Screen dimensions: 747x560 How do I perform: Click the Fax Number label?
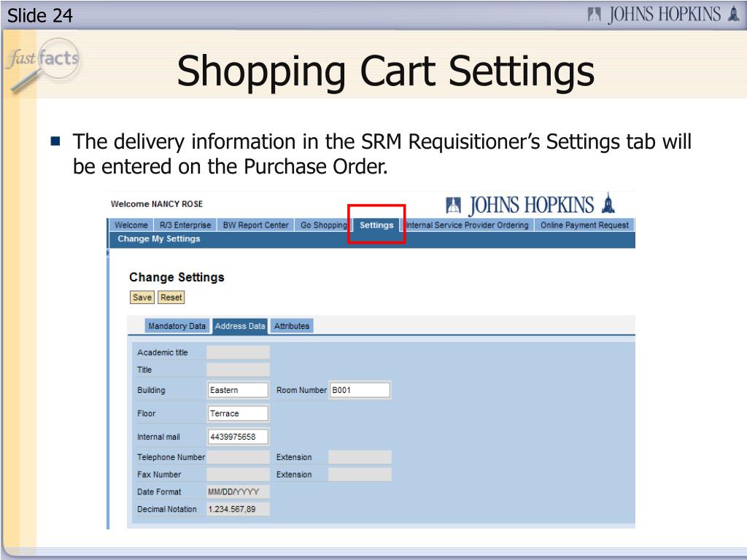click(x=159, y=474)
